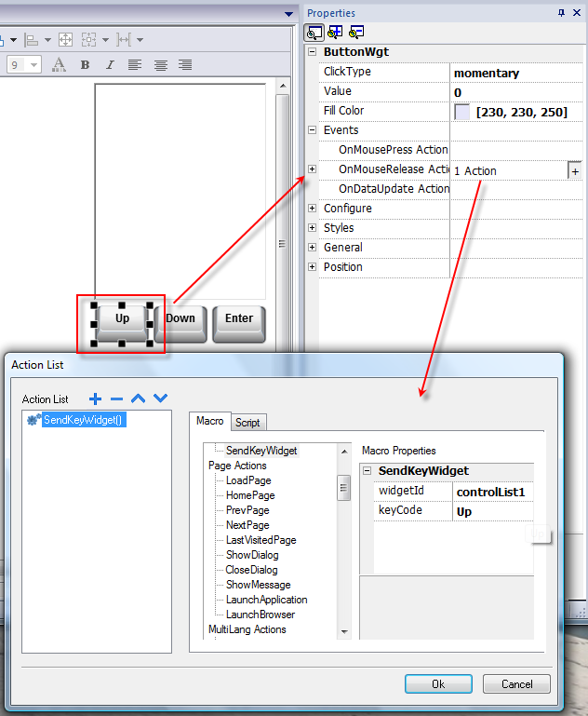Click the Enter button widget on canvas

[239, 318]
